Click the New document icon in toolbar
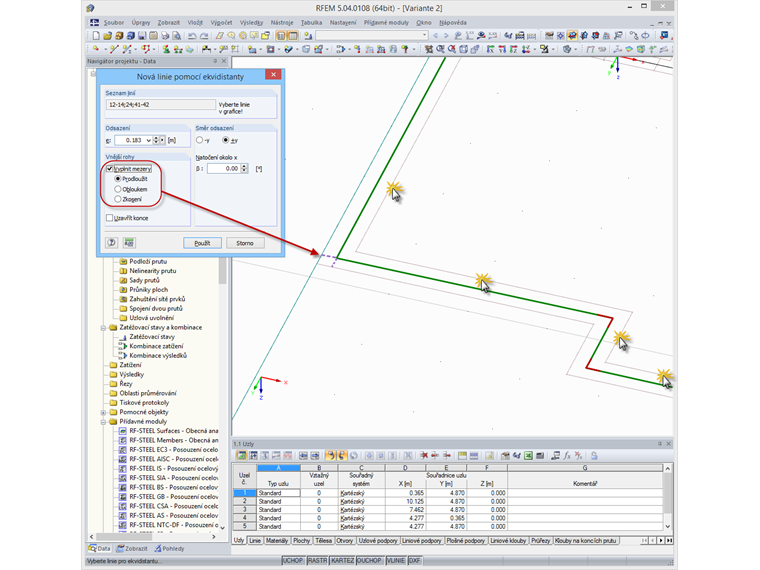This screenshot has height=570, width=760. [96, 35]
